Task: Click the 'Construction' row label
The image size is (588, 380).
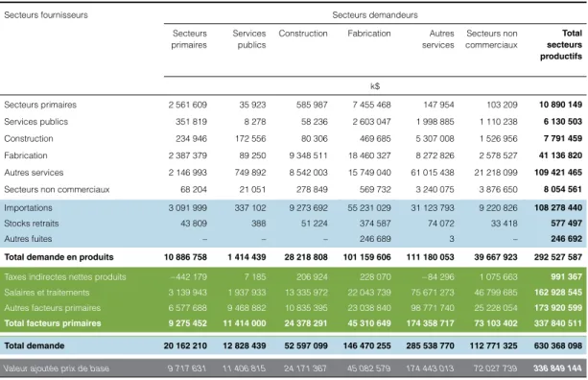Action: coord(29,138)
